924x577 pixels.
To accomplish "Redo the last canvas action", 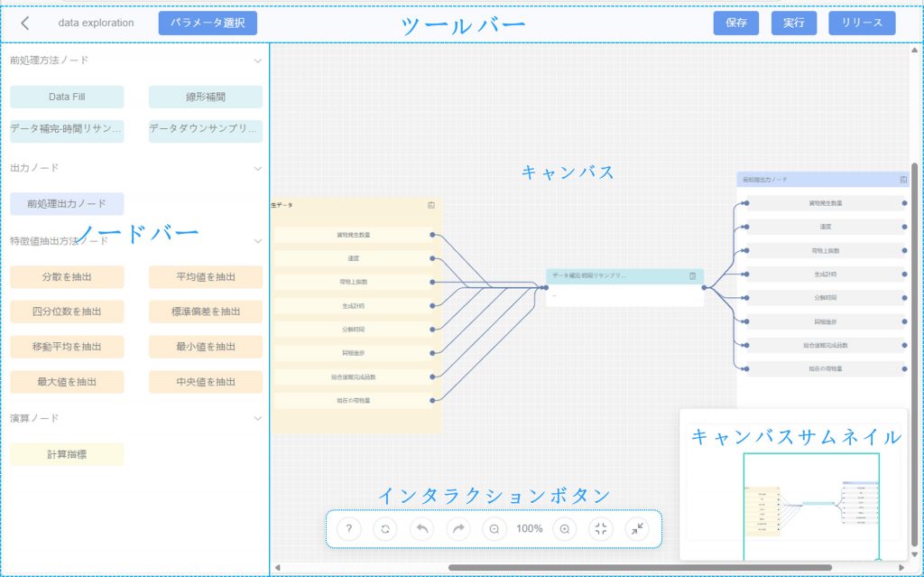I will coord(458,529).
